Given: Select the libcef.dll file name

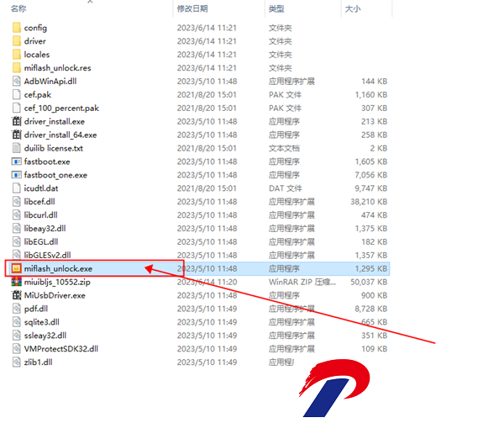Looking at the screenshot, I should click(x=39, y=202).
